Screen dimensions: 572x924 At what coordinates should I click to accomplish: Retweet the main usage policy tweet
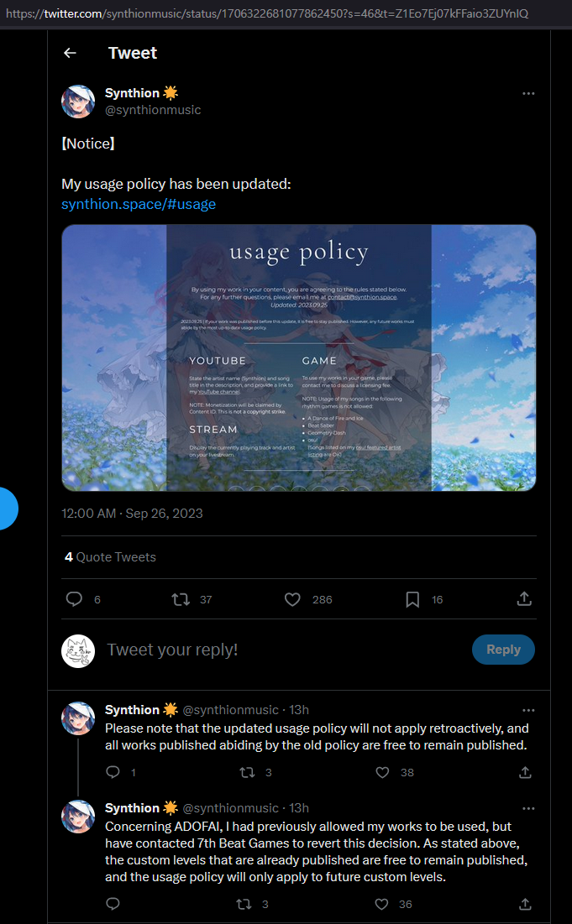coord(180,599)
